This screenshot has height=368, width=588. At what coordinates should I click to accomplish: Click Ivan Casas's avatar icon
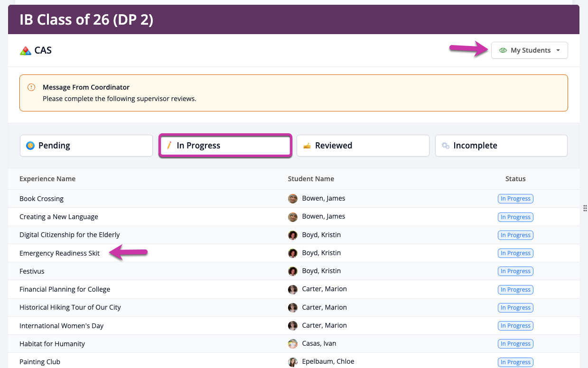[293, 344]
